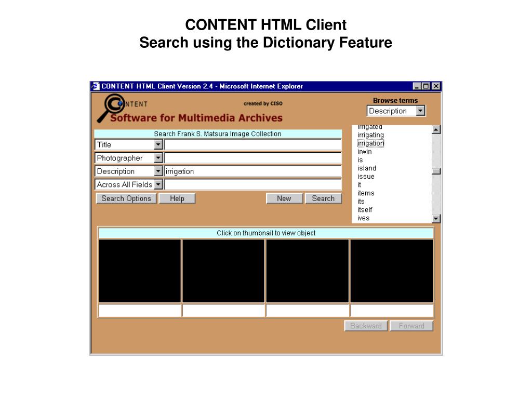Select 'it' in the browse terms list
This screenshot has height=399, width=532.
(359, 185)
